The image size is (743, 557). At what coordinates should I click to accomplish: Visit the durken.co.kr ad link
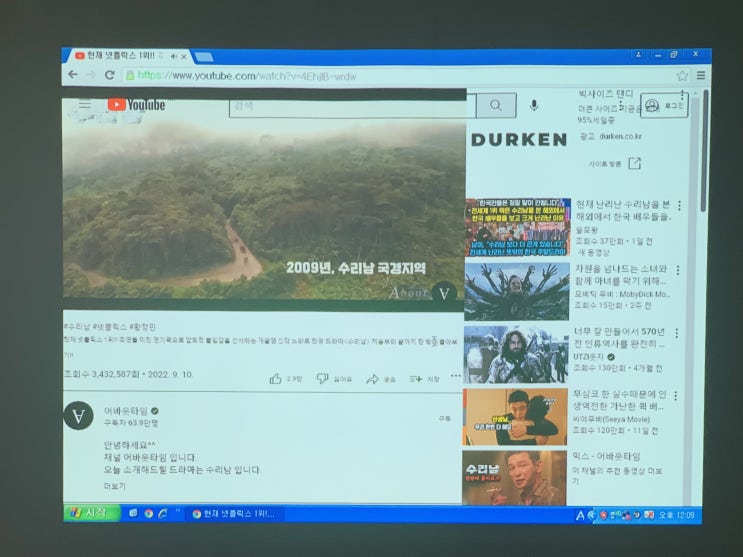coord(620,137)
